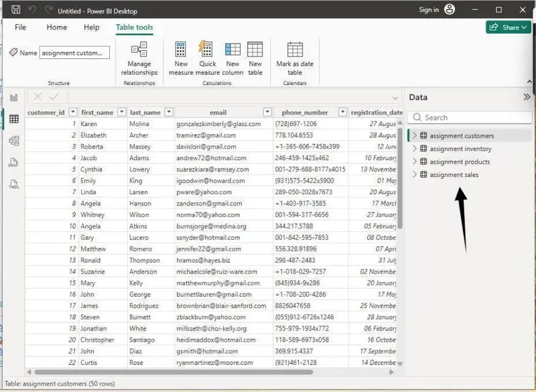
Task: Open the Help tab
Action: pos(91,27)
